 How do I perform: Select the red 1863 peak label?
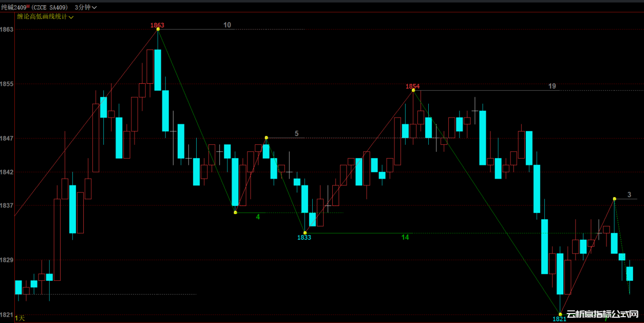click(x=157, y=25)
